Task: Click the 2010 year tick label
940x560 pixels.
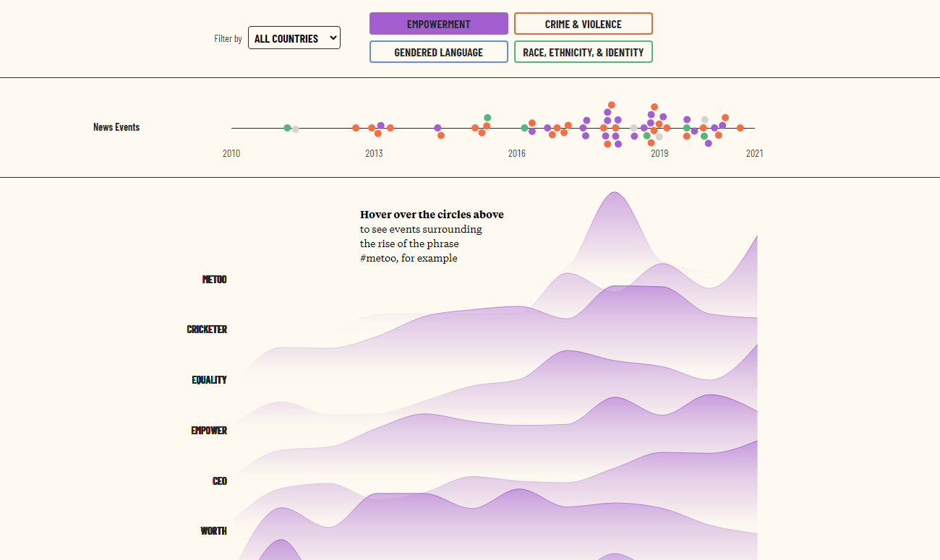Action: [x=231, y=153]
